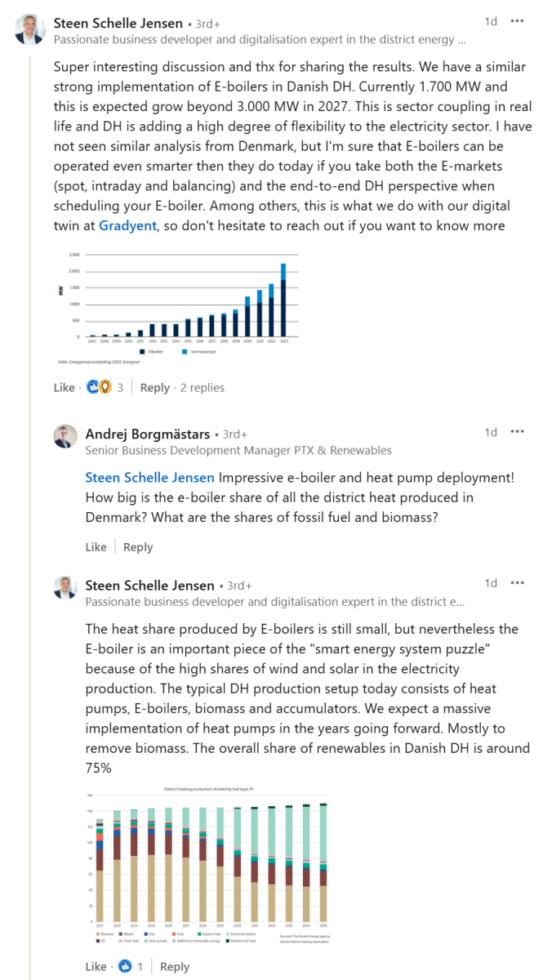Like Steen's top comment
Viewport: 543px width, 980px height.
coord(64,387)
